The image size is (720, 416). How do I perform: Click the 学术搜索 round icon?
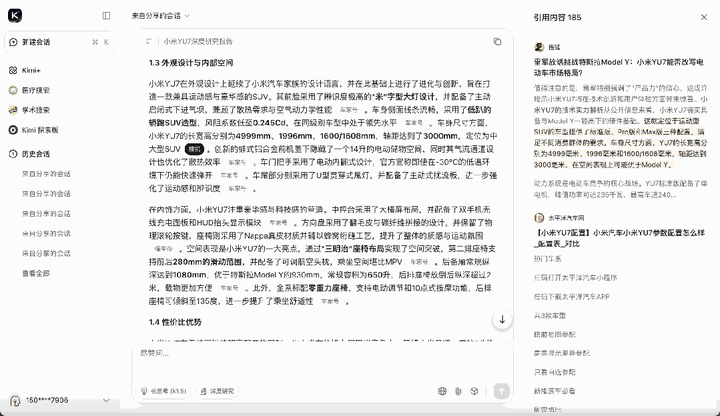(x=13, y=110)
